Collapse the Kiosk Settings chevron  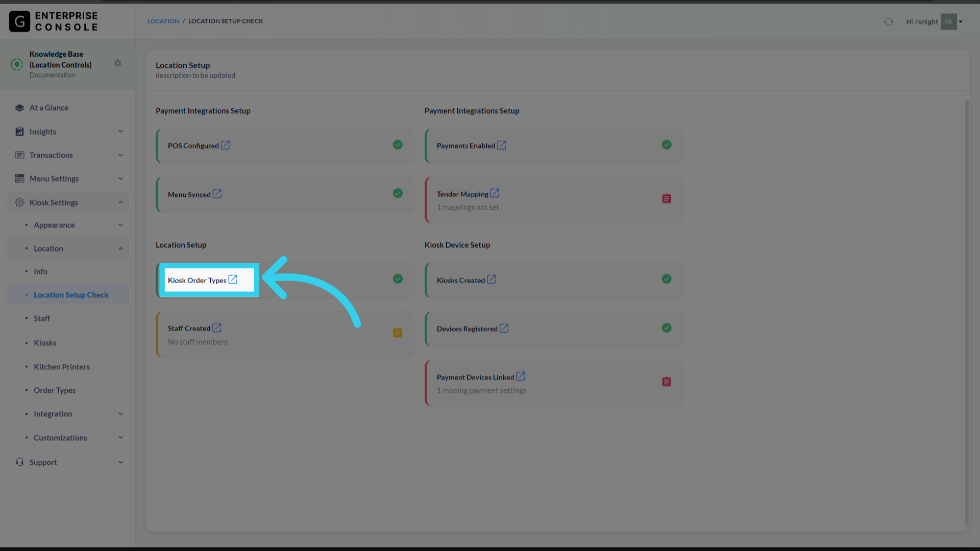click(121, 203)
